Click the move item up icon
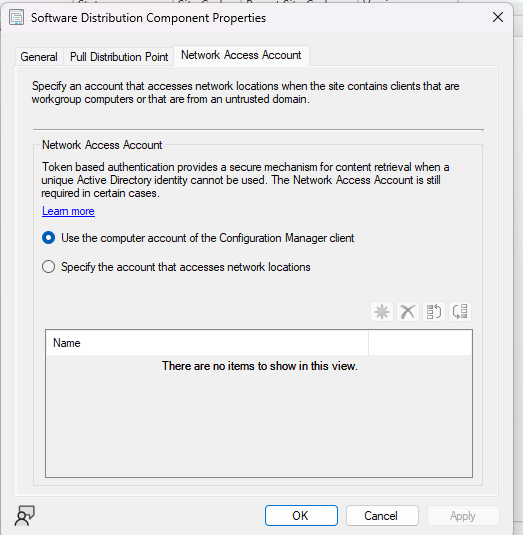Viewport: 523px width, 535px height. (x=434, y=312)
